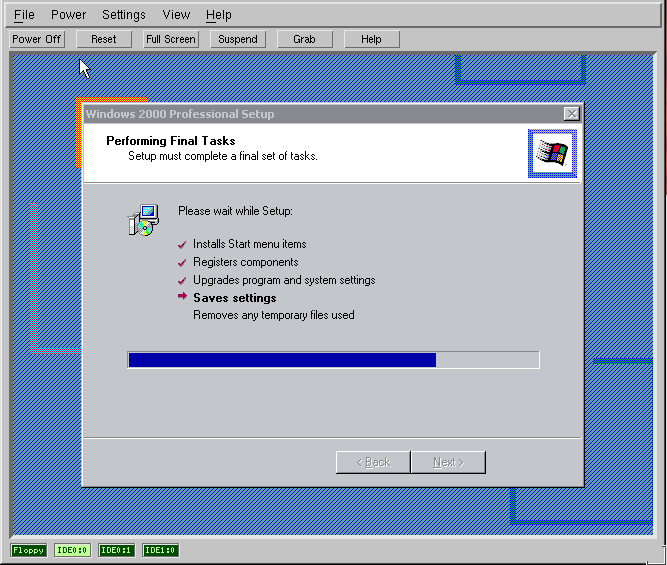This screenshot has height=565, width=667.
Task: Open the Power menu
Action: click(69, 15)
